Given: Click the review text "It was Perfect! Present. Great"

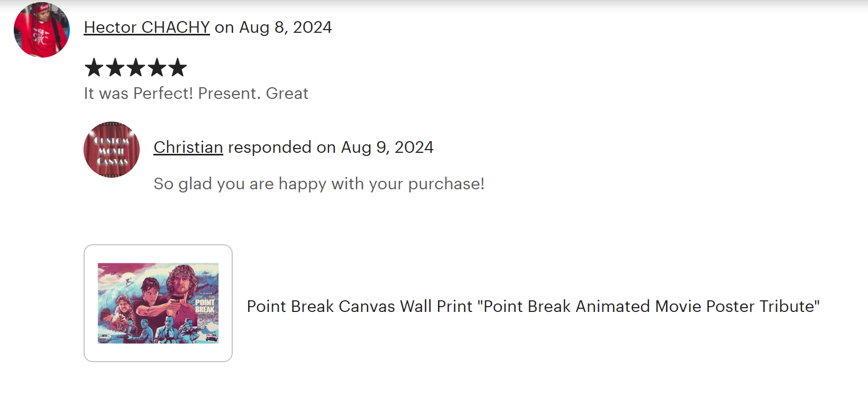Looking at the screenshot, I should (196, 94).
